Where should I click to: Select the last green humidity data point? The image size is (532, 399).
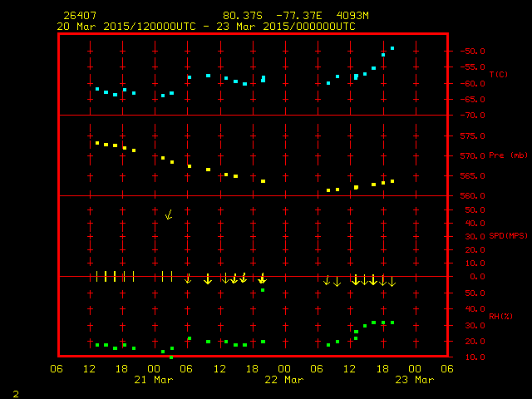[x=392, y=323]
